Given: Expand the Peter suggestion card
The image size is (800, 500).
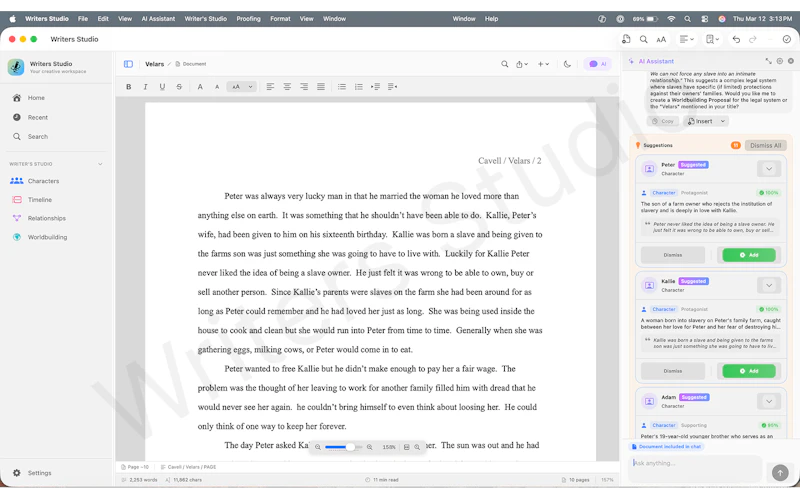Looking at the screenshot, I should pyautogui.click(x=769, y=169).
